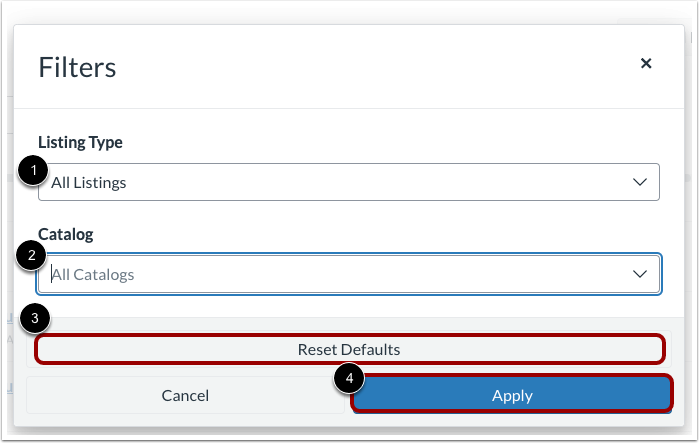Click the Catalog field label
The width and height of the screenshot is (699, 443).
[66, 234]
